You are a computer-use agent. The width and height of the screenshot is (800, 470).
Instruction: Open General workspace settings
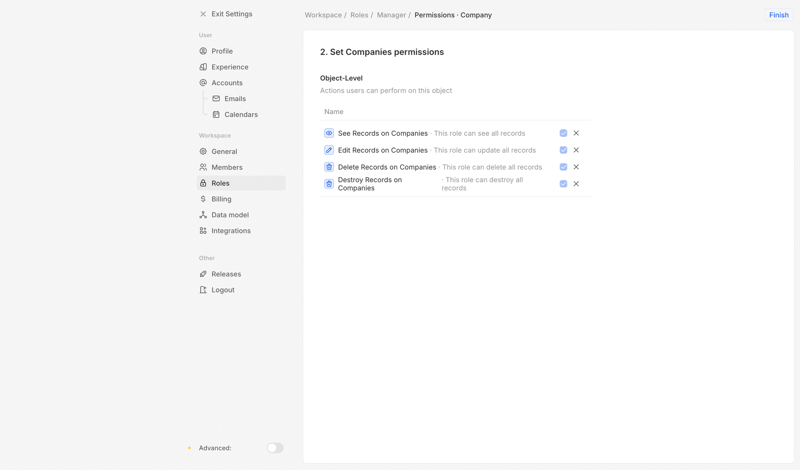click(241, 152)
